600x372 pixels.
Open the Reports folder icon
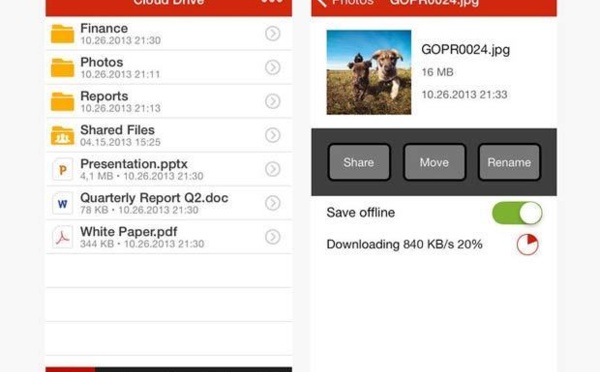pos(62,101)
